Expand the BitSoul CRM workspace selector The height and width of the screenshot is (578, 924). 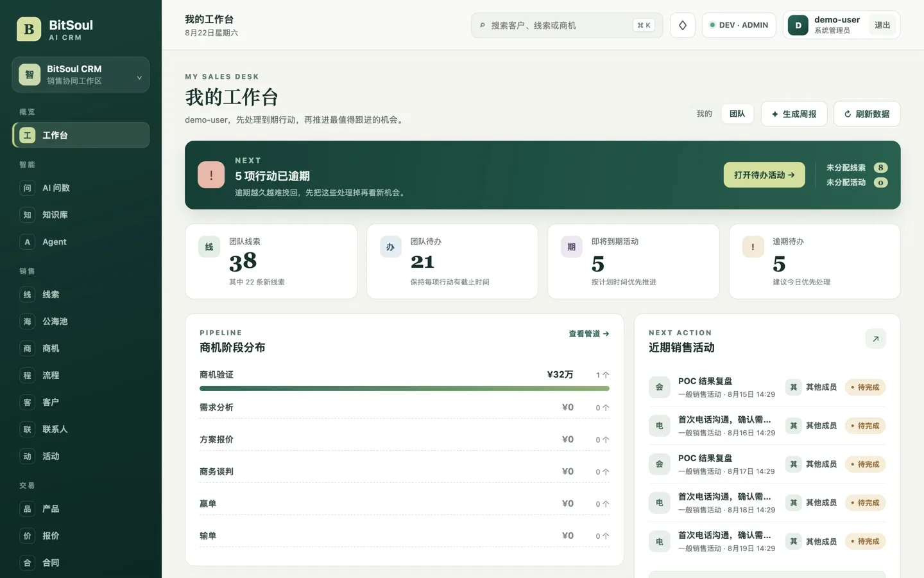pos(81,74)
